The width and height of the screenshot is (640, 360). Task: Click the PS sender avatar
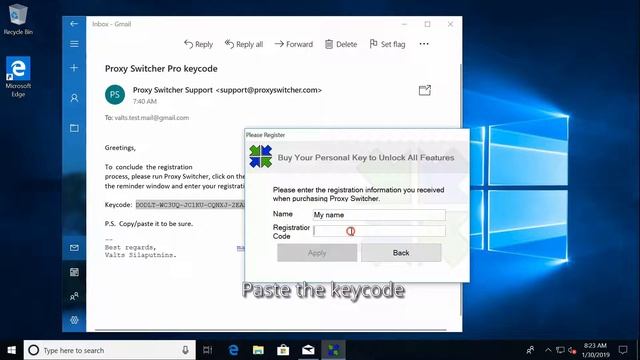(x=115, y=95)
